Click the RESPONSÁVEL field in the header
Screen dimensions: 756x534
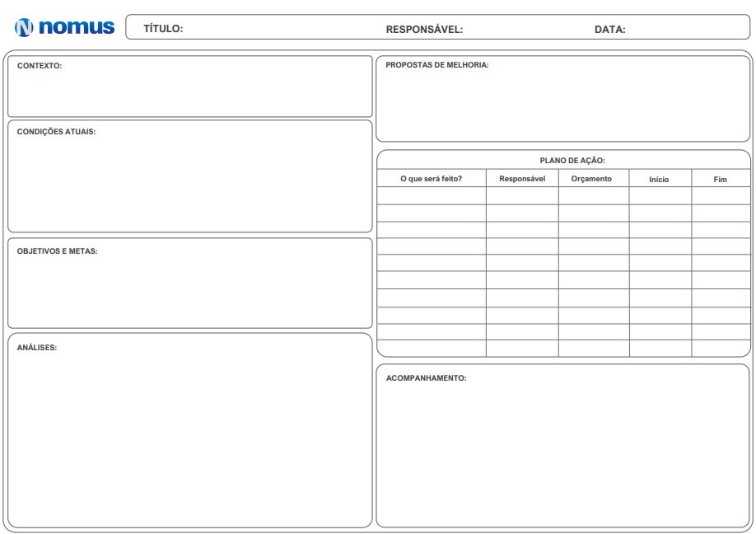point(424,30)
